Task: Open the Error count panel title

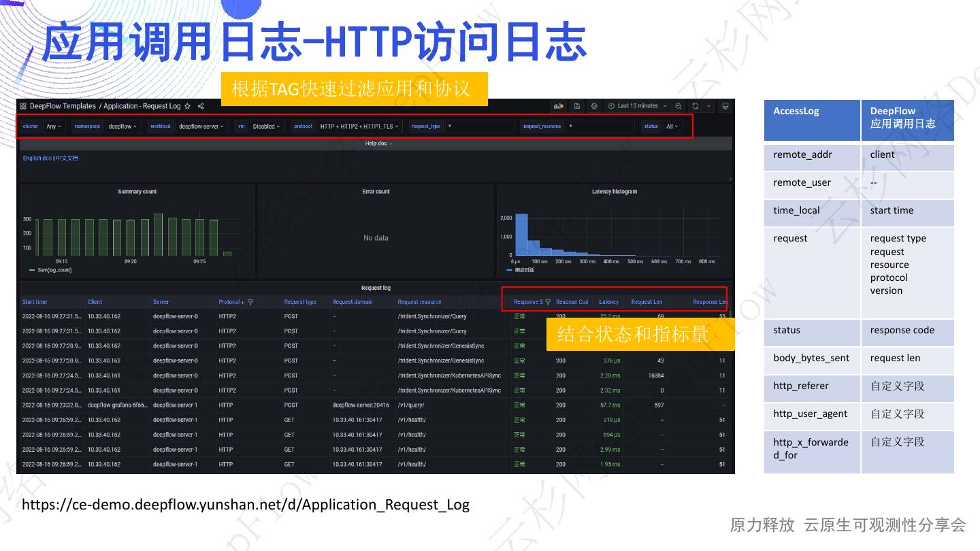Action: point(376,192)
